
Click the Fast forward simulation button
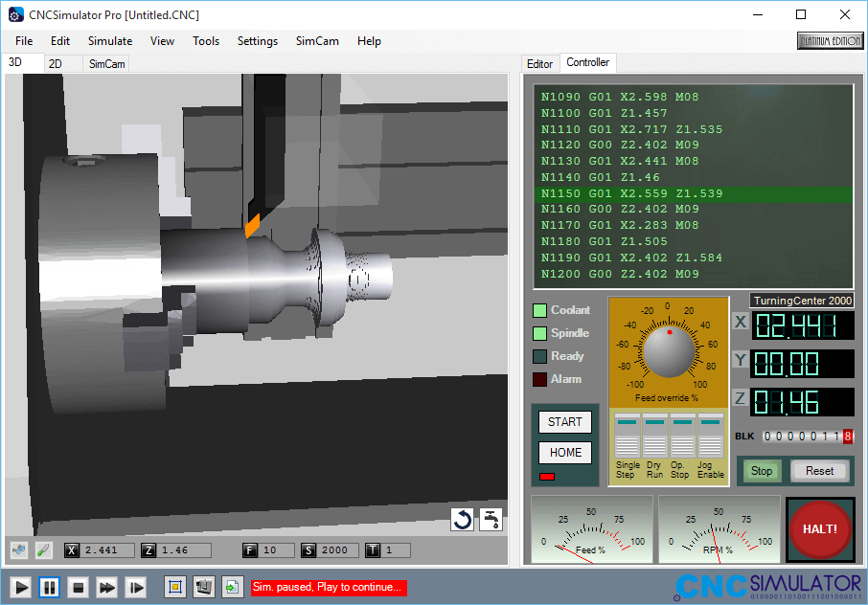pyautogui.click(x=106, y=588)
